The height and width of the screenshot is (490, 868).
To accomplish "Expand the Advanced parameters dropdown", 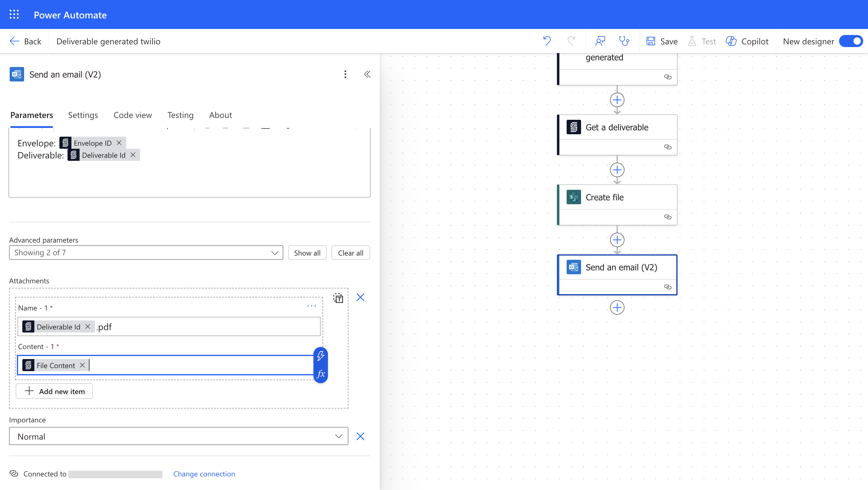I will pos(146,253).
